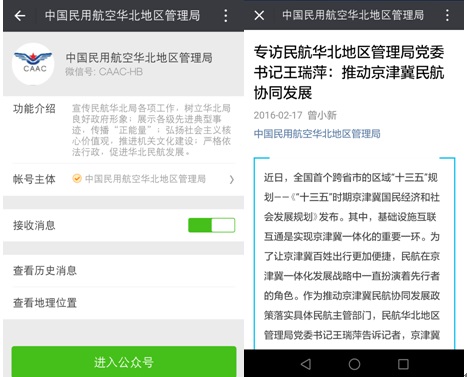The height and width of the screenshot is (377, 467).
Task: Tap the article paragraph starting 近日，全国首个
Action: [352, 256]
